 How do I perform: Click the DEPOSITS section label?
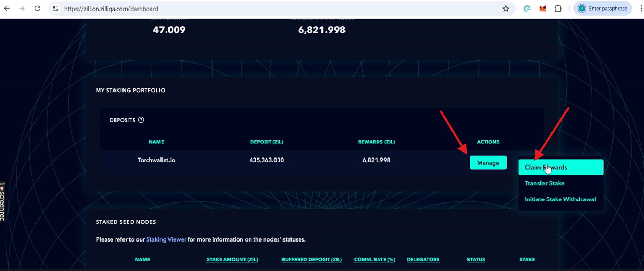(x=122, y=120)
